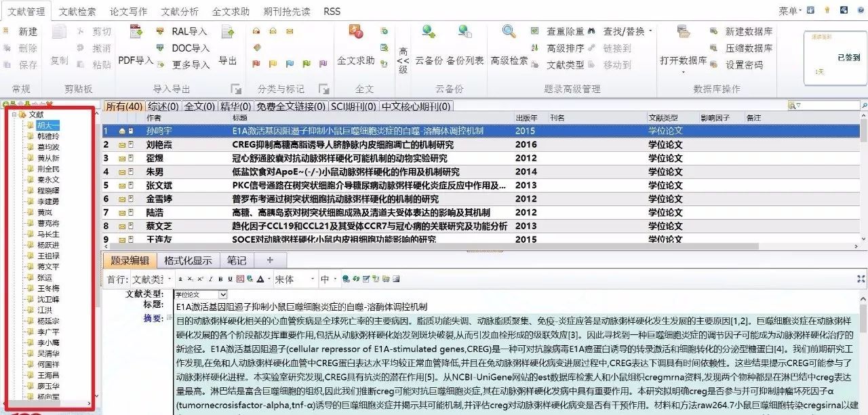Apply the green flag marker
Screen dimensions: 868x415
(x=305, y=64)
